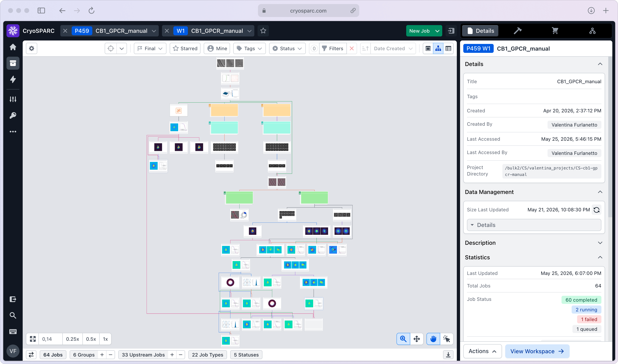The width and height of the screenshot is (618, 364).
Task: Open the Date Created sort dropdown
Action: (393, 48)
